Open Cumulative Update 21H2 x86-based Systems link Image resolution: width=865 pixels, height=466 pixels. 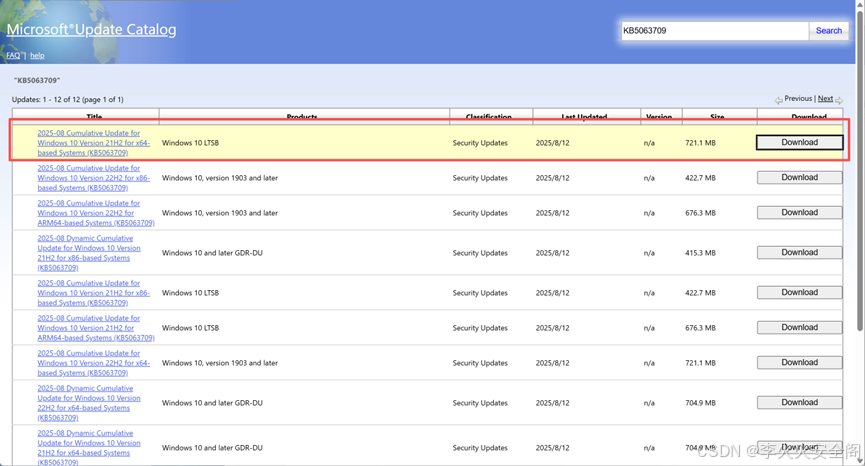[x=94, y=293]
